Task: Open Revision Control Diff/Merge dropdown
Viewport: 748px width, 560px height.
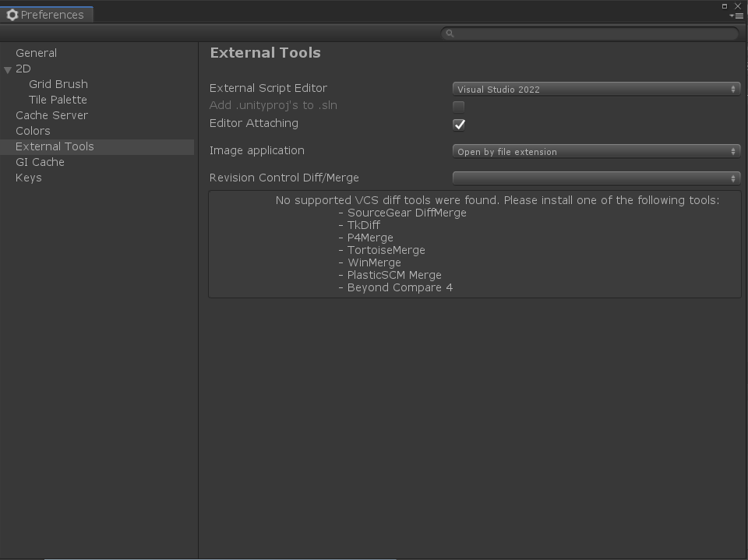Action: [596, 178]
